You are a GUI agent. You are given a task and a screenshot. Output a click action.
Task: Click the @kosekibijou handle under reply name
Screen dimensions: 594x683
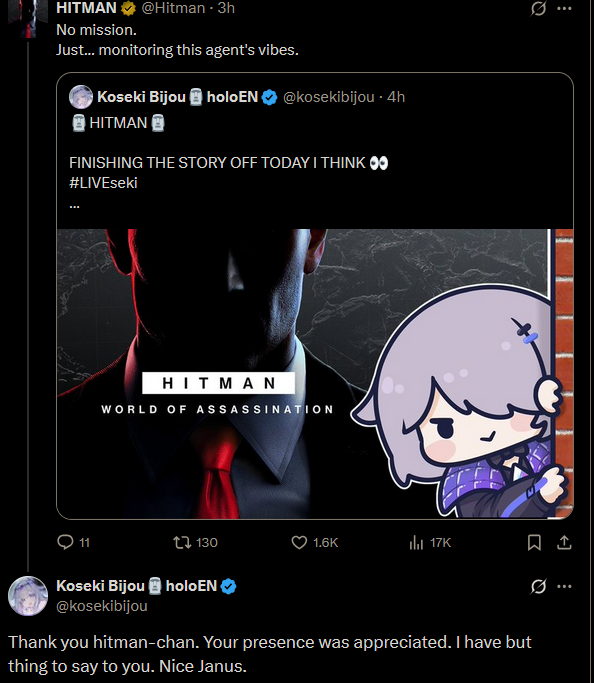[x=102, y=606]
